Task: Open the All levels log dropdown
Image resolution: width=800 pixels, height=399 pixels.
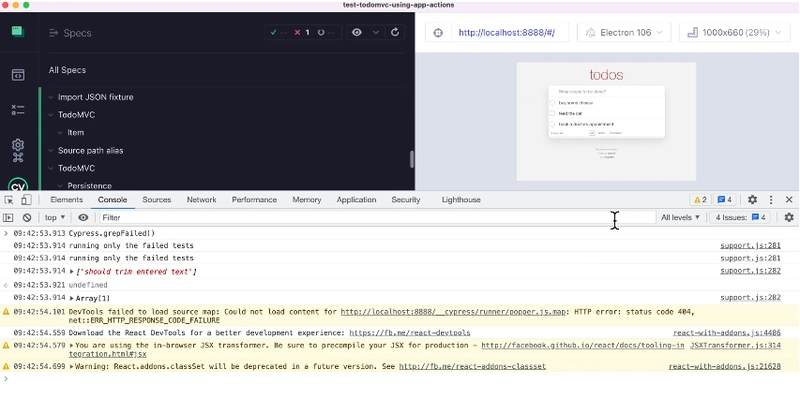Action: [680, 218]
